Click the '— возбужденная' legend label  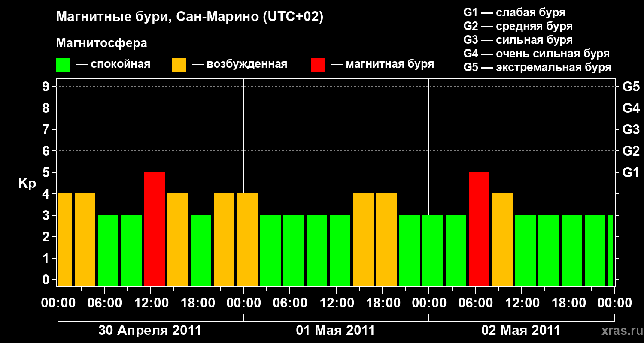pyautogui.click(x=240, y=64)
